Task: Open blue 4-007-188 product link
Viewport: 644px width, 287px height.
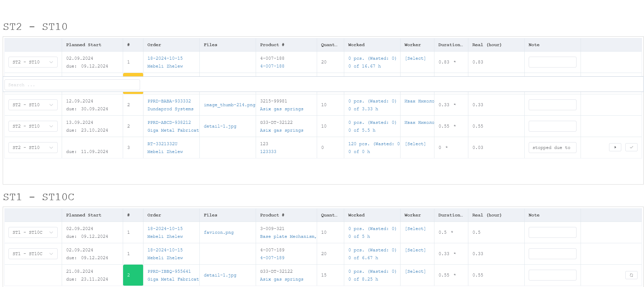Action: (x=272, y=66)
